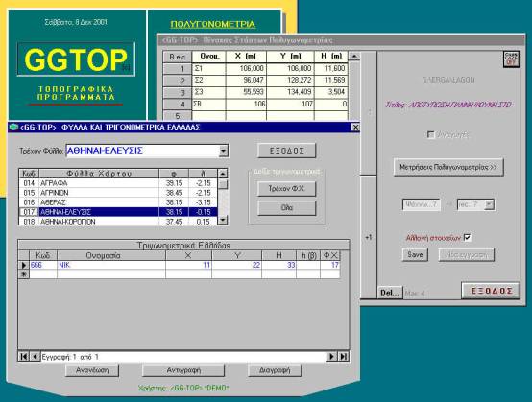
Task: Click the λ column header in the sheets list
Action: [x=204, y=174]
